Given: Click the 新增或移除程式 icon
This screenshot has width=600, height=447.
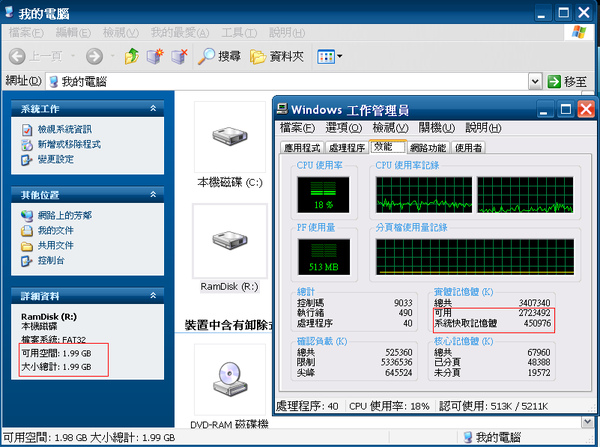Looking at the screenshot, I should pyautogui.click(x=27, y=145).
